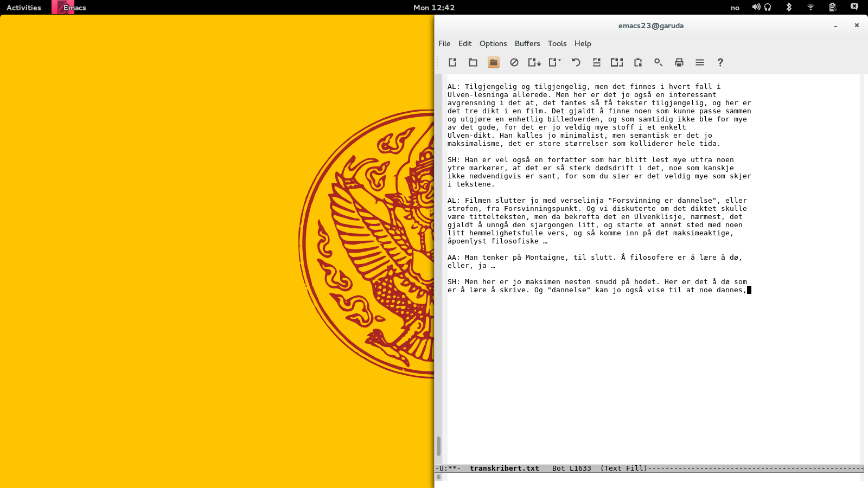Click the word 'Montaigne' in the text
This screenshot has width=868, height=488.
[545, 258]
